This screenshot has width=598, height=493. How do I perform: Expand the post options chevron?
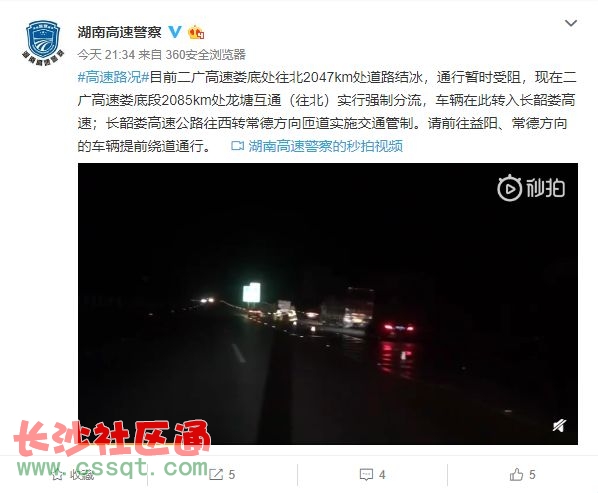pyautogui.click(x=571, y=23)
